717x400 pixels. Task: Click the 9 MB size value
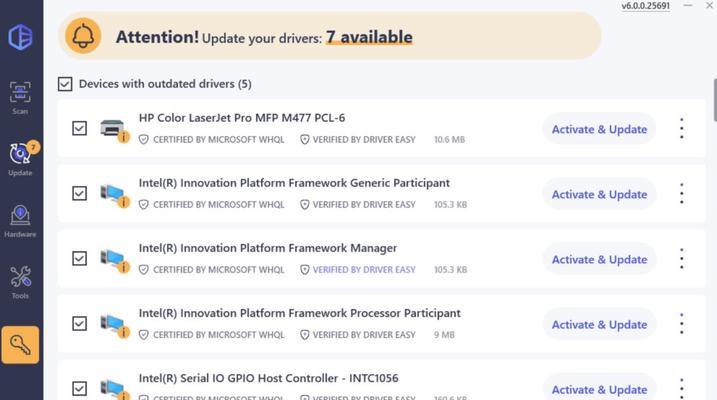444,335
